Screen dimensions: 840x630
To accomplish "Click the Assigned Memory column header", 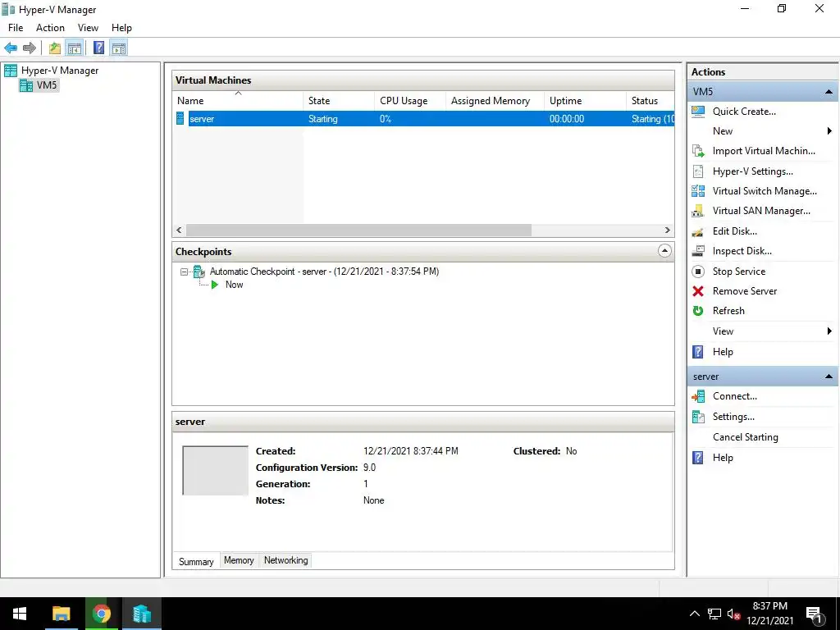I will (495, 101).
